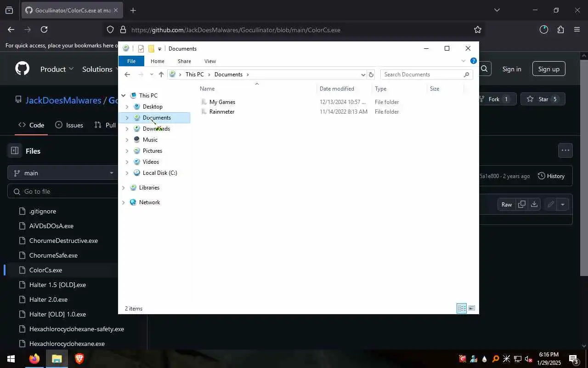Image resolution: width=588 pixels, height=368 pixels.
Task: Close the Gocullinator browser tab
Action: pyautogui.click(x=116, y=10)
